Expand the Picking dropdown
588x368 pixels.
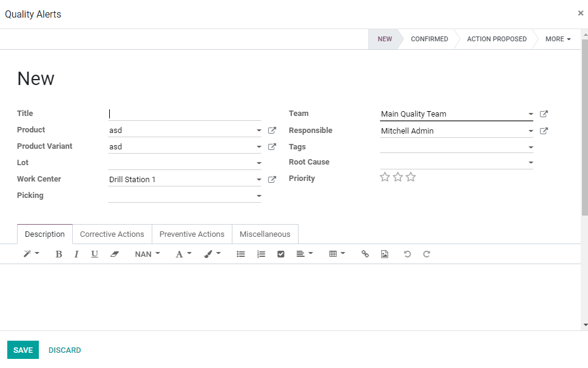pyautogui.click(x=259, y=196)
